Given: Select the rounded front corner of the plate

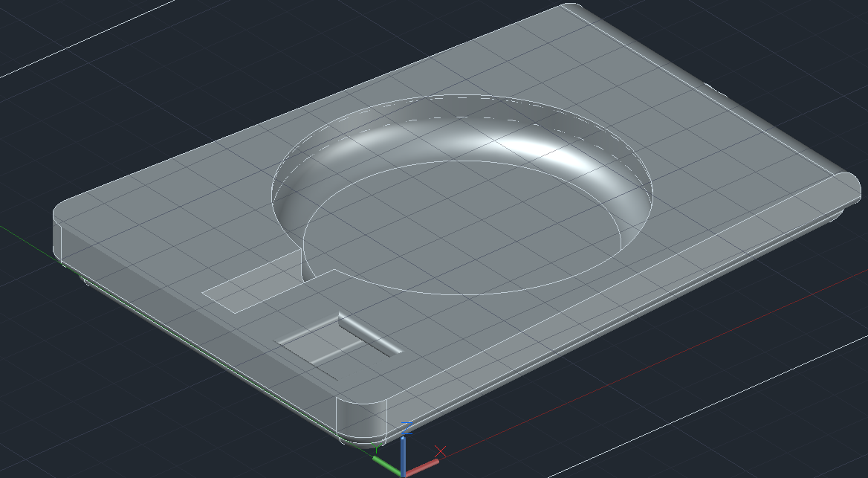Looking at the screenshot, I should [x=361, y=420].
